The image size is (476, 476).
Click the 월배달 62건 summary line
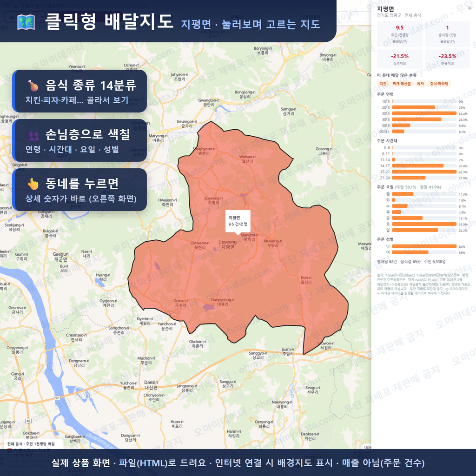(411, 261)
